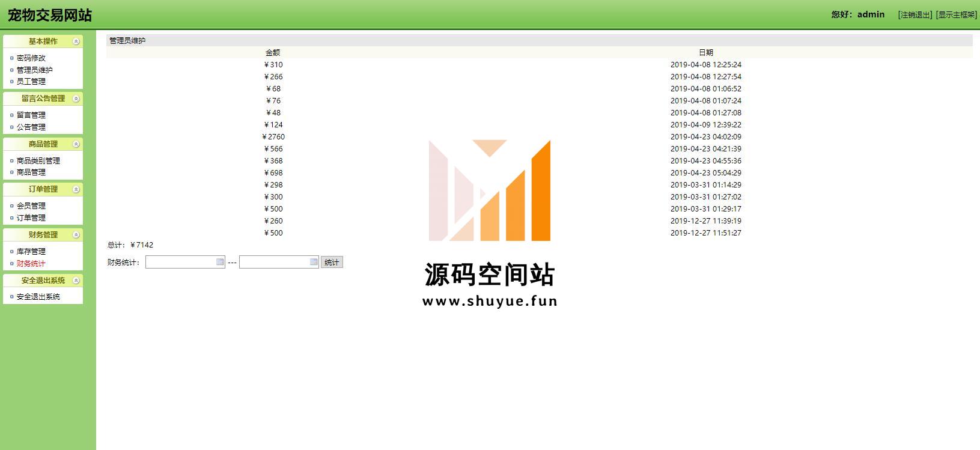Open 商品类别管理 in sidebar

[38, 161]
